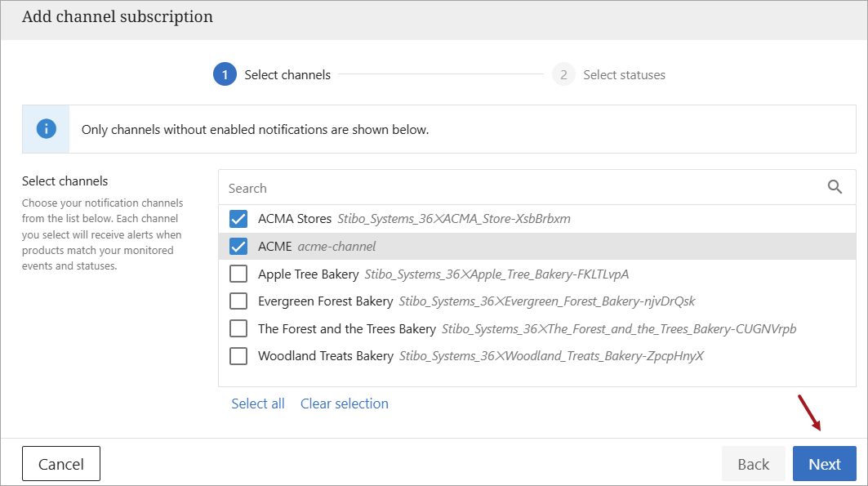Uncheck the ACME channel checkbox

(238, 247)
